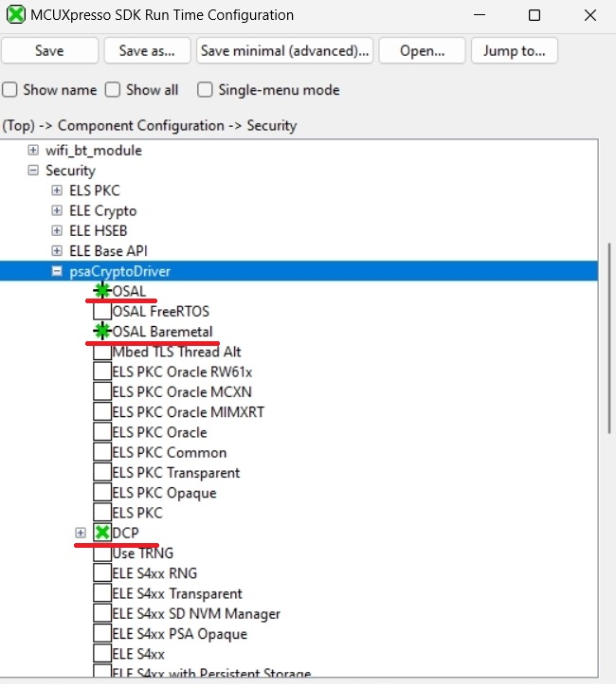Toggle the Show all checkbox
616x689 pixels.
[113, 90]
